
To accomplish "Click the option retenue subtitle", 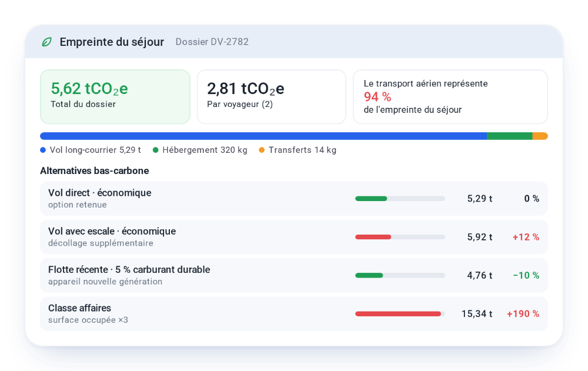I will [77, 205].
